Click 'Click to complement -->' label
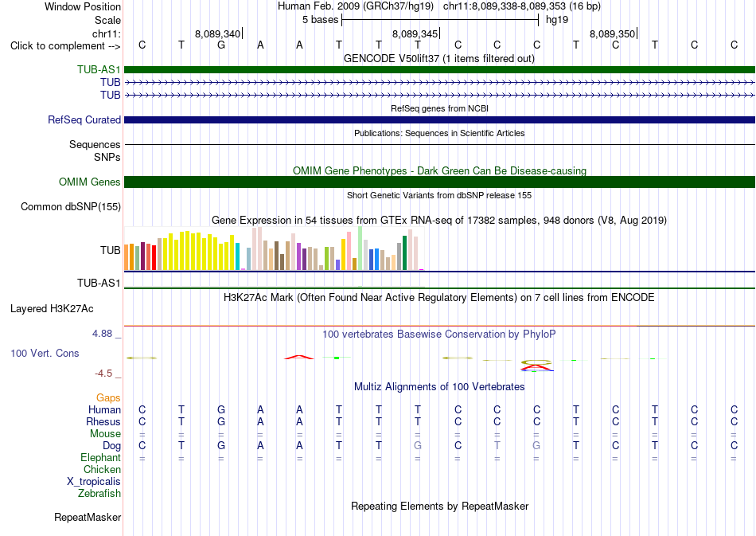This screenshot has width=756, height=536. pyautogui.click(x=65, y=46)
